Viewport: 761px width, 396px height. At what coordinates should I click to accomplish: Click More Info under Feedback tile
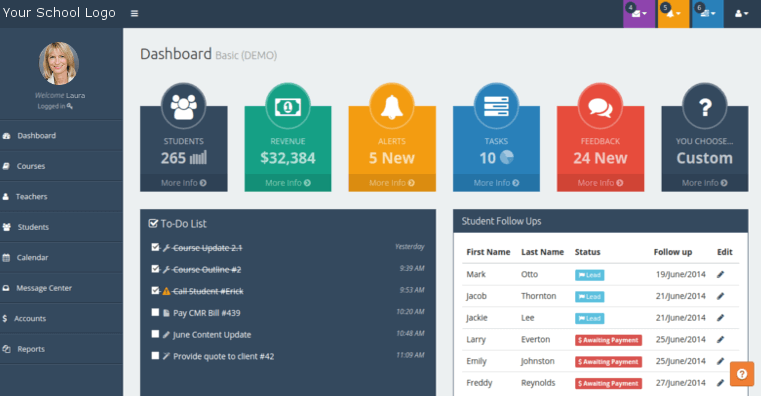pyautogui.click(x=600, y=183)
